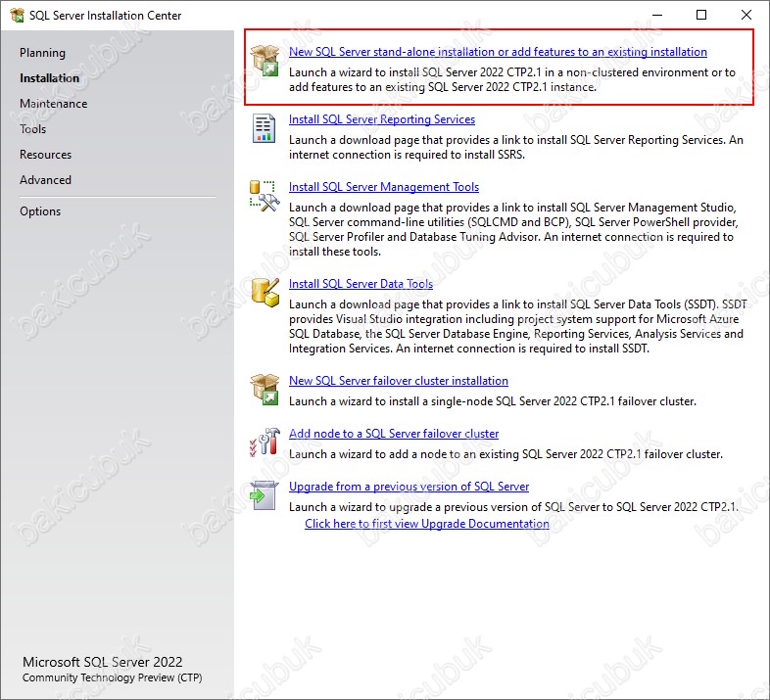This screenshot has width=770, height=700.
Task: Click the Management Studio description paragraph
Action: tap(513, 229)
